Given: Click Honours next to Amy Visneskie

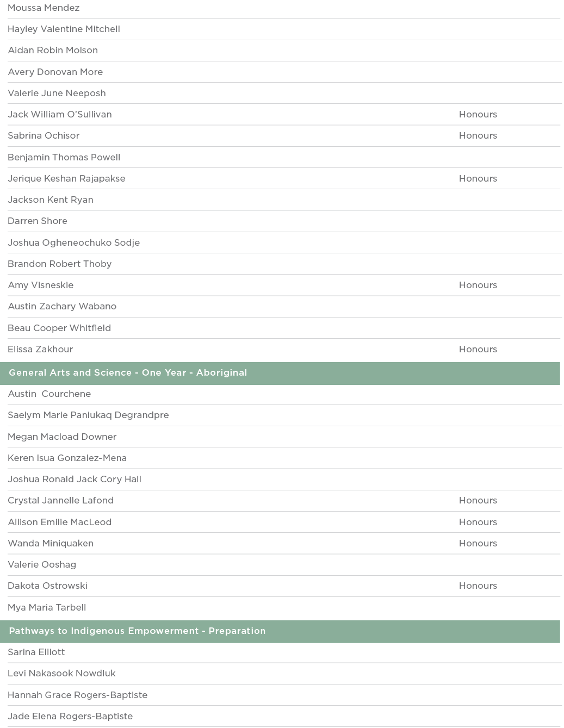Looking at the screenshot, I should tap(478, 285).
